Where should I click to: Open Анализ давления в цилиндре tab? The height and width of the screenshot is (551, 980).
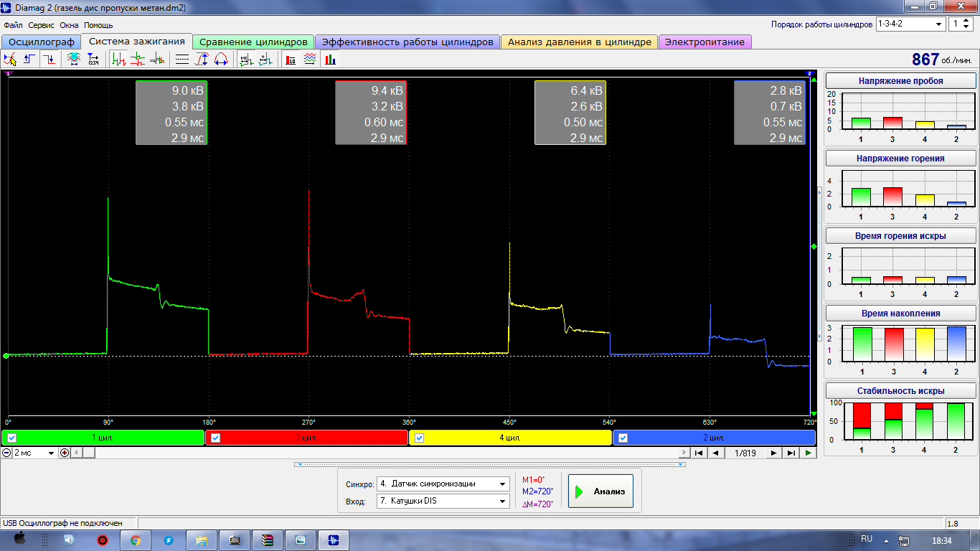coord(580,42)
